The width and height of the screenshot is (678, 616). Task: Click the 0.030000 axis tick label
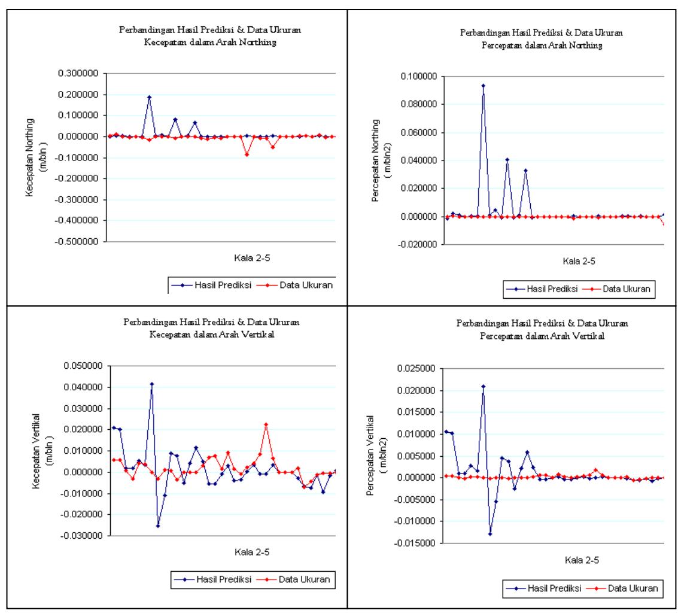83,408
